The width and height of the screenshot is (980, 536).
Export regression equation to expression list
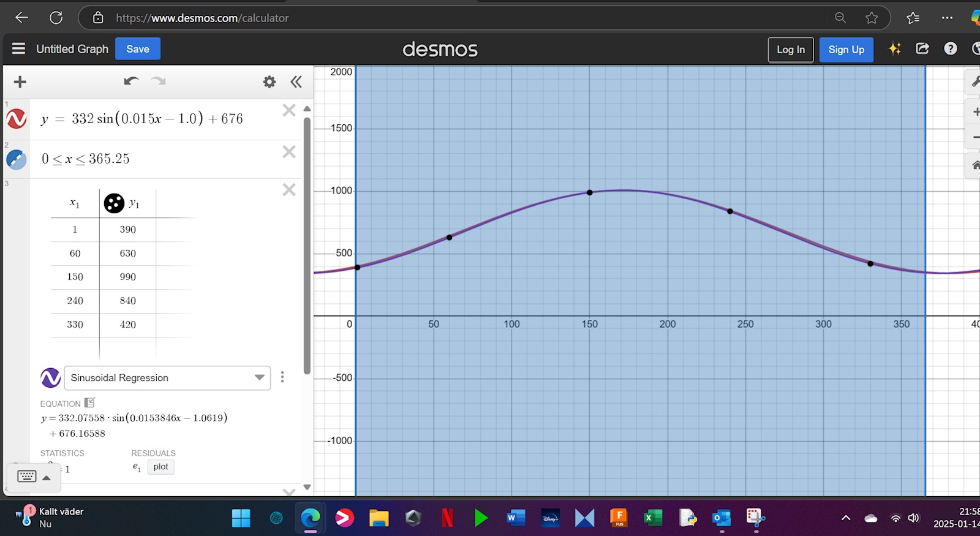90,403
